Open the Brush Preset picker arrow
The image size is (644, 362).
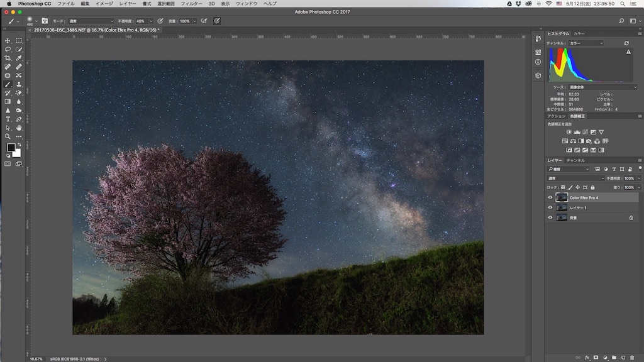[36, 21]
